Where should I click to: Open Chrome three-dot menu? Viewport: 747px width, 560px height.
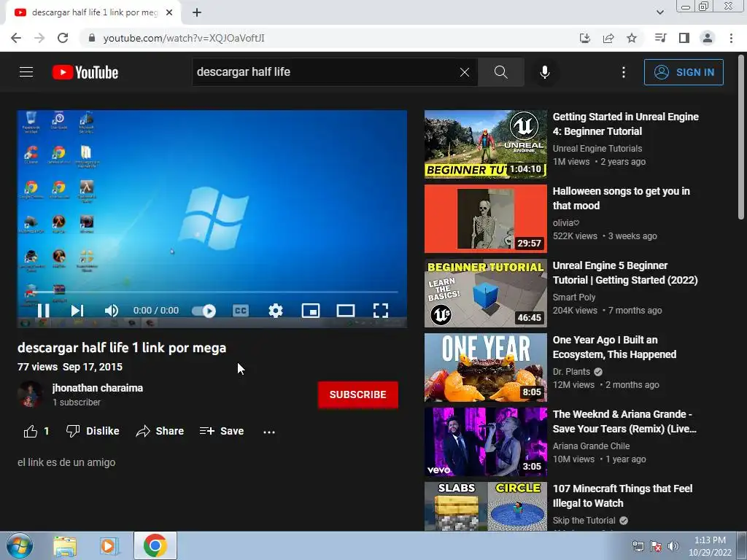(x=731, y=38)
